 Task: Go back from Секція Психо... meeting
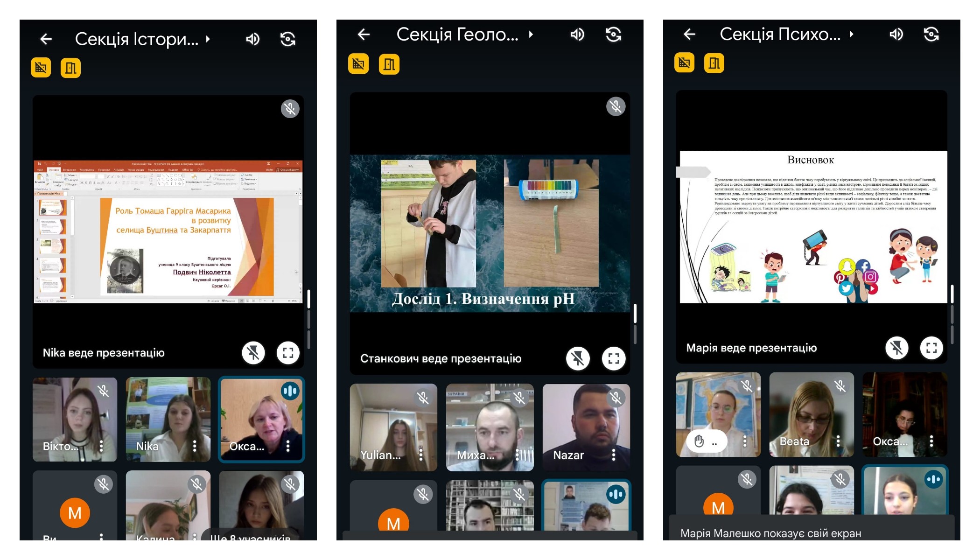pos(689,34)
